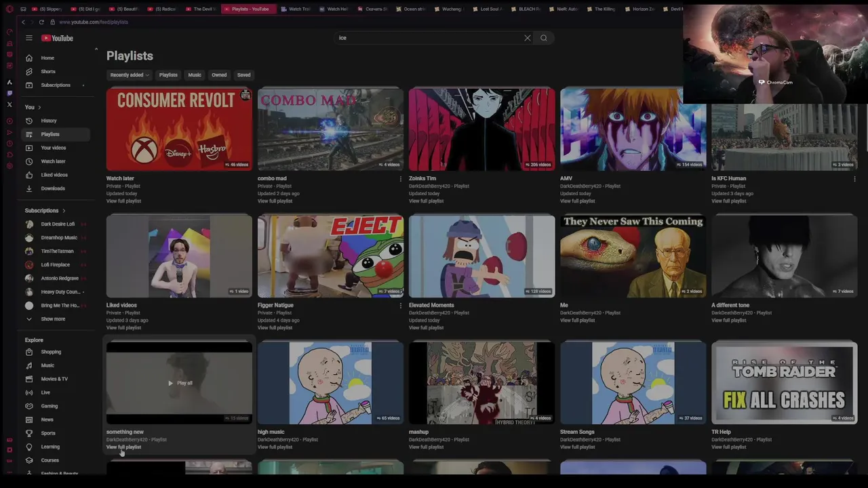Viewport: 868px width, 488px height.
Task: Open the TR Help Tomb Raider thumbnail
Action: pyautogui.click(x=784, y=383)
